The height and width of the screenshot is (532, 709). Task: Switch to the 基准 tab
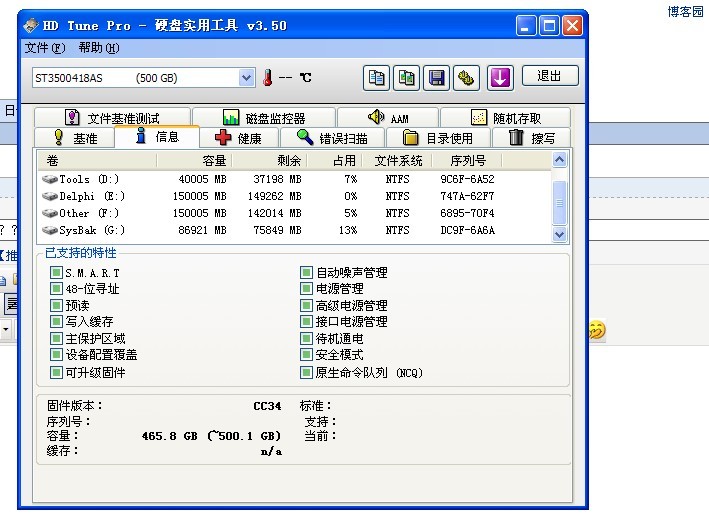tap(75, 137)
